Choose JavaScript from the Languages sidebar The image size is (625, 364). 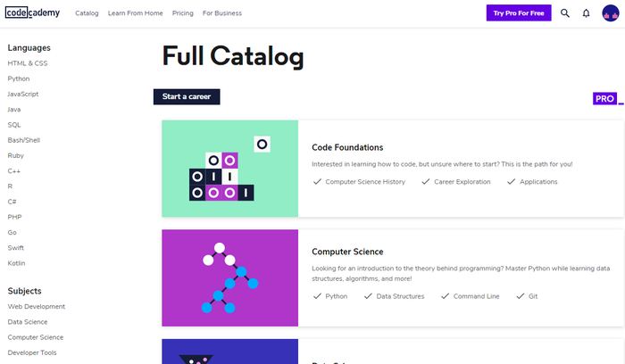pyautogui.click(x=23, y=94)
